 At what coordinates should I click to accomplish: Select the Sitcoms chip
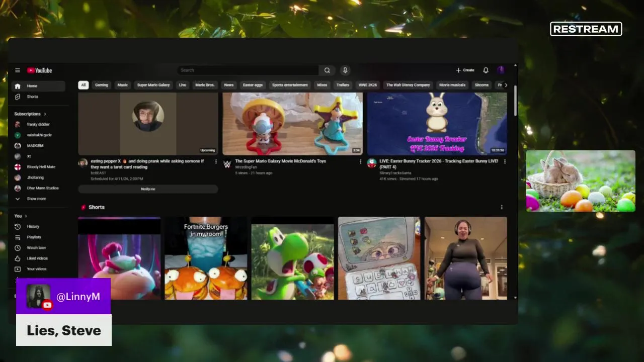point(481,85)
